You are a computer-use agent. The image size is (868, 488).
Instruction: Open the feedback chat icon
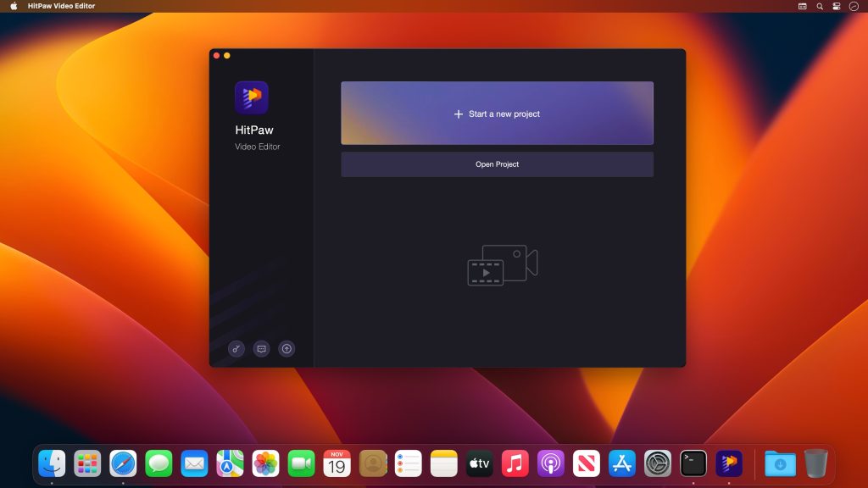coord(261,348)
